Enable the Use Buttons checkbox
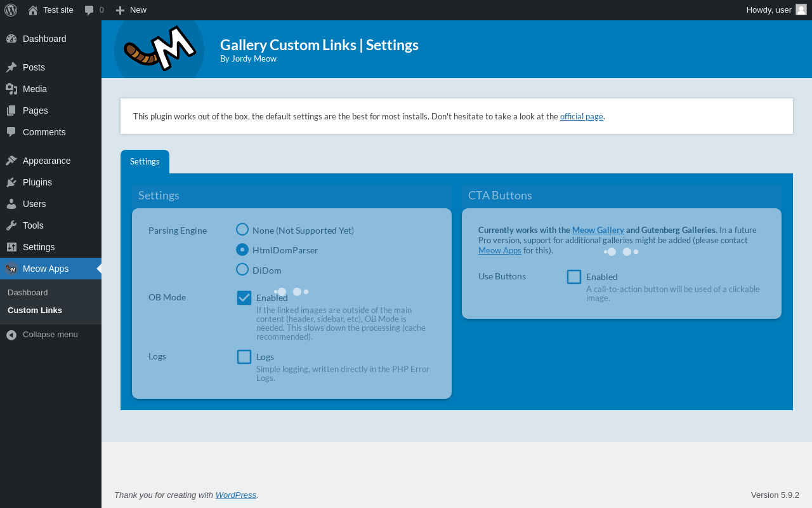 pyautogui.click(x=574, y=277)
